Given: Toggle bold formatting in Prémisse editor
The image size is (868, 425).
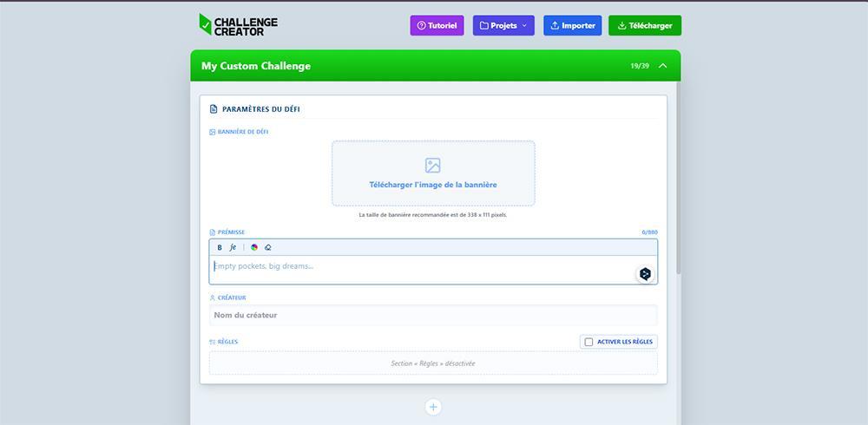Looking at the screenshot, I should (x=220, y=247).
